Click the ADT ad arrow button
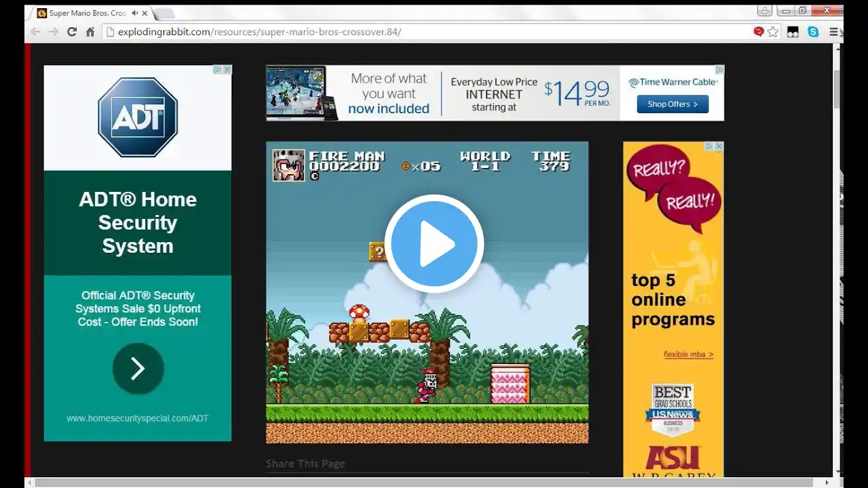This screenshot has width=868, height=488. point(138,369)
